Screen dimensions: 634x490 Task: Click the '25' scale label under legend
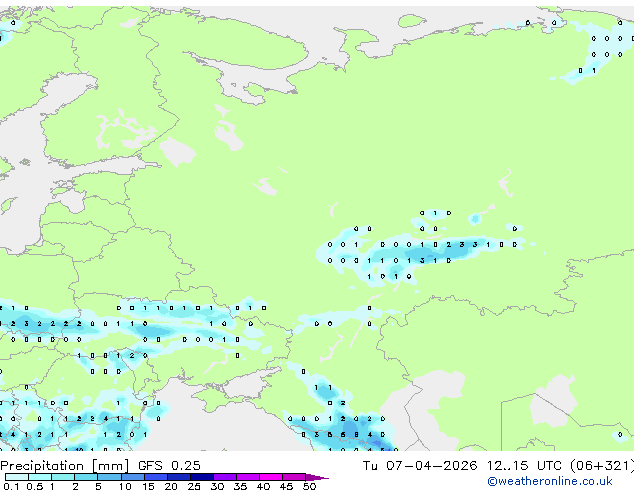tap(194, 486)
